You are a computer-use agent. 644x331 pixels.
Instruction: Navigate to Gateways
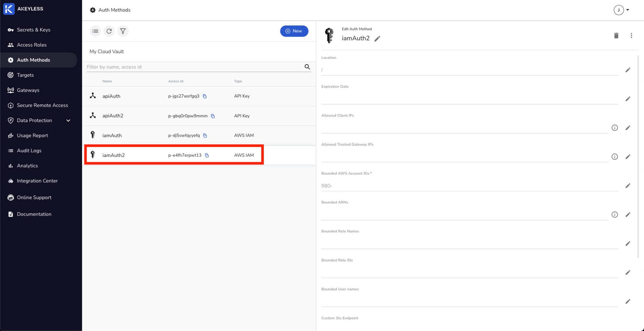(28, 90)
